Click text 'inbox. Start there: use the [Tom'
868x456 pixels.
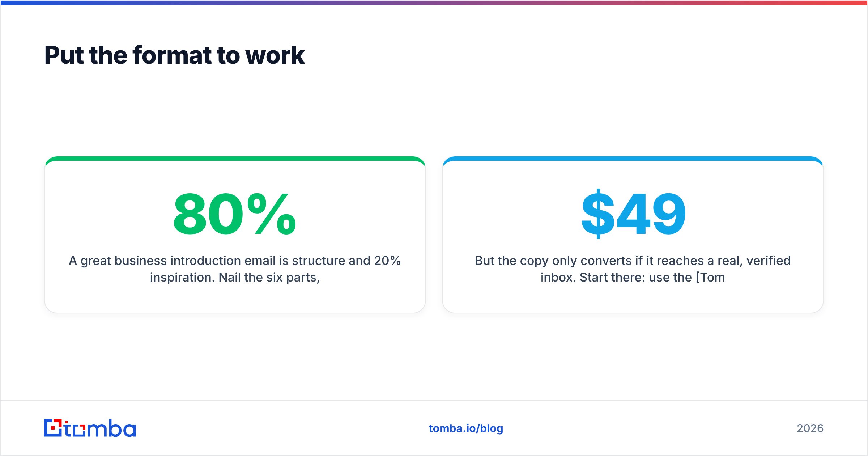(633, 277)
